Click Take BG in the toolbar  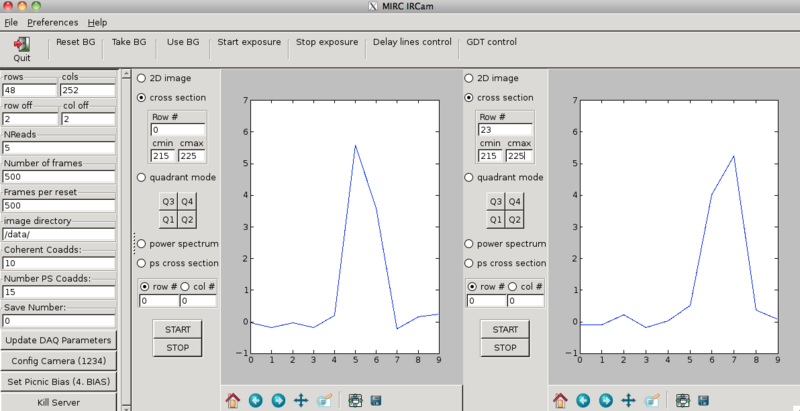click(x=129, y=42)
